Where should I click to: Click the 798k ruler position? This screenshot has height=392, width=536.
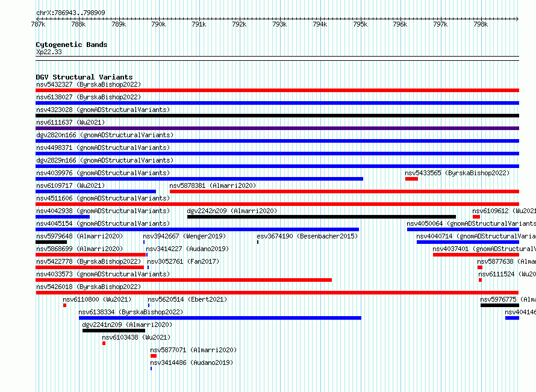(481, 24)
